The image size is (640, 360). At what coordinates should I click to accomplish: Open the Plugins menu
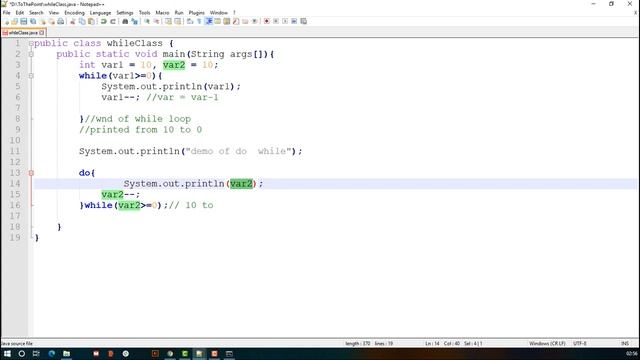196,13
